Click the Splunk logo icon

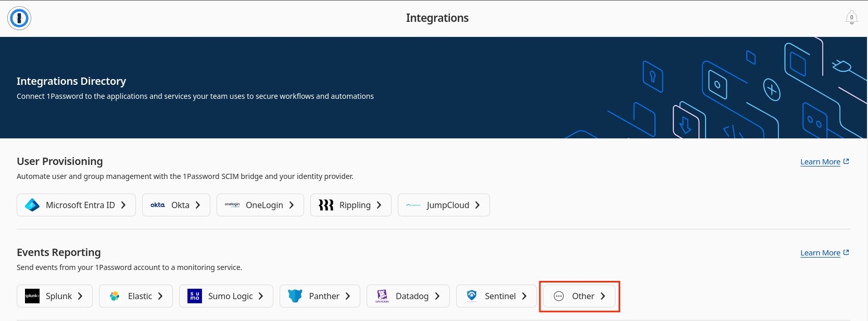click(x=32, y=296)
